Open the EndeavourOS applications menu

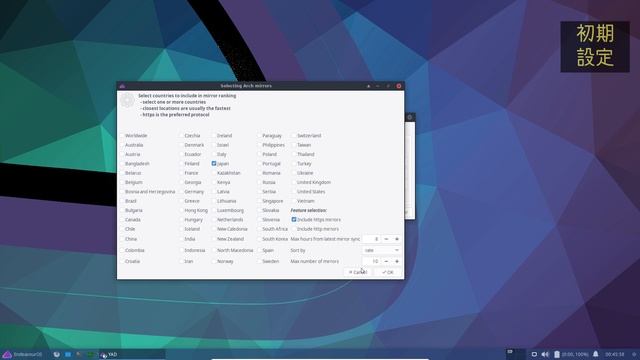click(22, 354)
